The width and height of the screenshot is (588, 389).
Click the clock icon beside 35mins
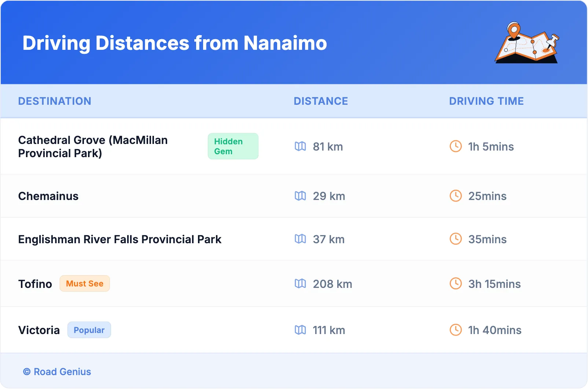[x=456, y=239]
